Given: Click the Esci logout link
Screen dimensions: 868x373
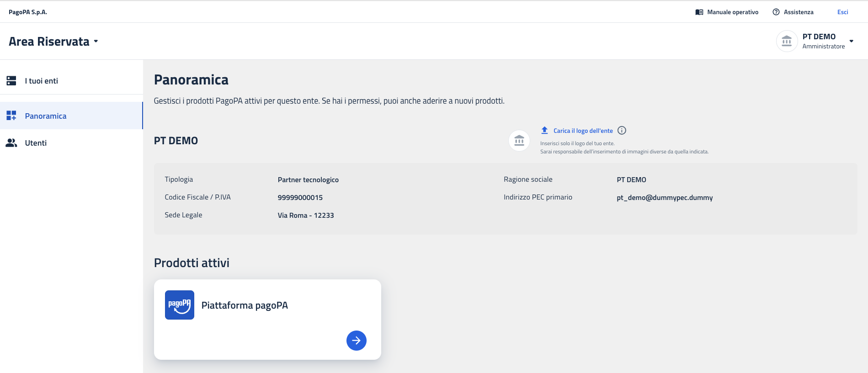Looking at the screenshot, I should 842,12.
